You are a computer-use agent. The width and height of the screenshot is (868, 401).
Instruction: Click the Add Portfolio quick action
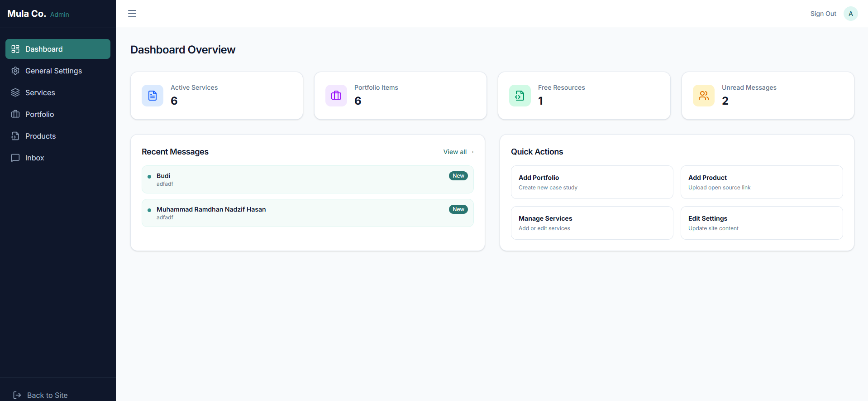[x=592, y=182]
